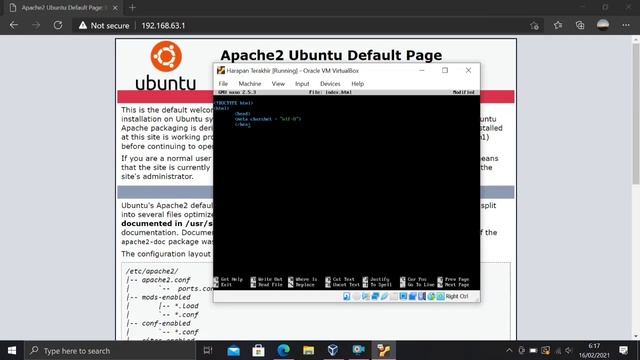Add this page to favorites
640x360 pixels.
[534, 26]
